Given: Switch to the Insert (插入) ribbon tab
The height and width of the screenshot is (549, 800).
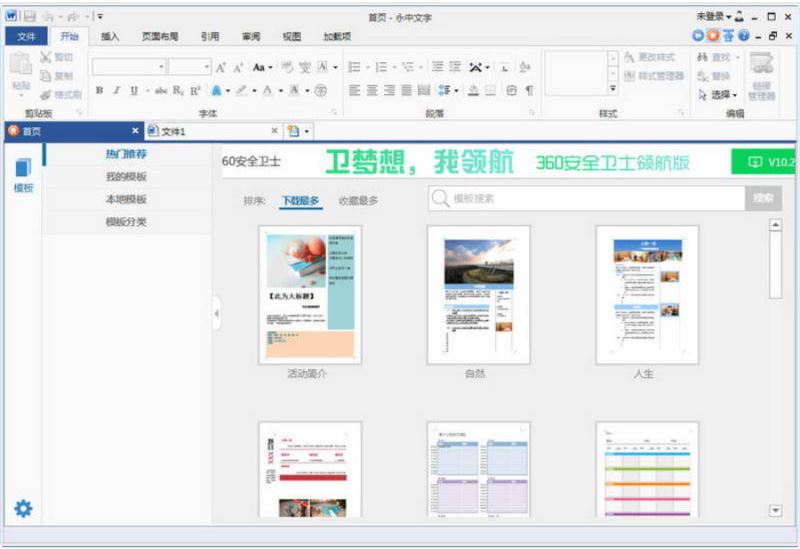Looking at the screenshot, I should pyautogui.click(x=109, y=36).
